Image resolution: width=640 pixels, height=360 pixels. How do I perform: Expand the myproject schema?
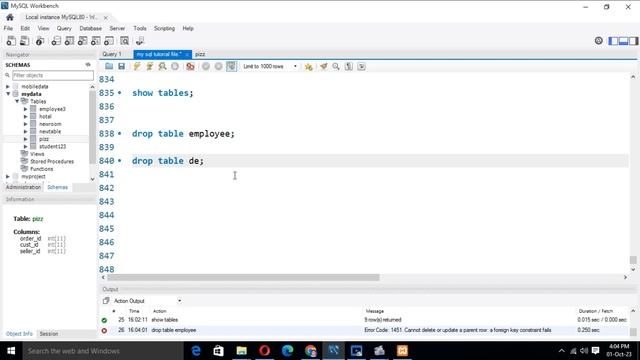point(8,176)
